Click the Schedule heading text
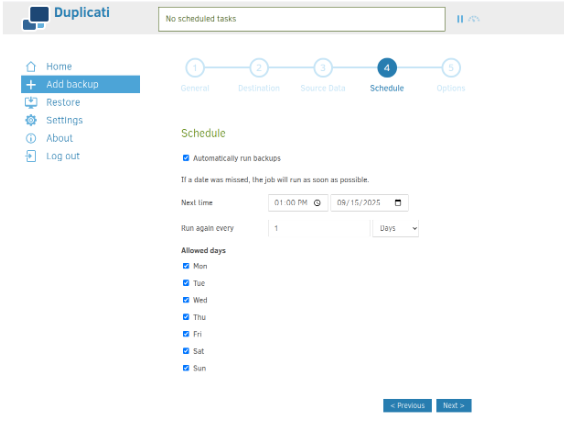This screenshot has width=564, height=424. [203, 133]
